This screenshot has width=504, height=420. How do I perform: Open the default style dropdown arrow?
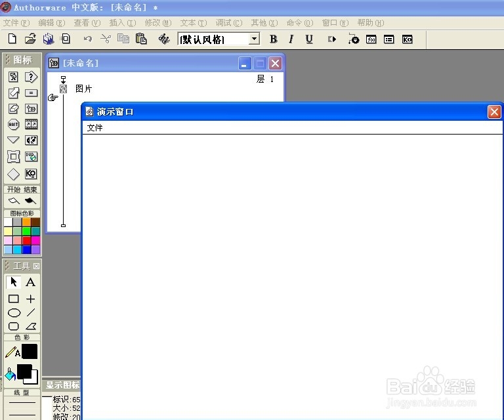point(254,39)
